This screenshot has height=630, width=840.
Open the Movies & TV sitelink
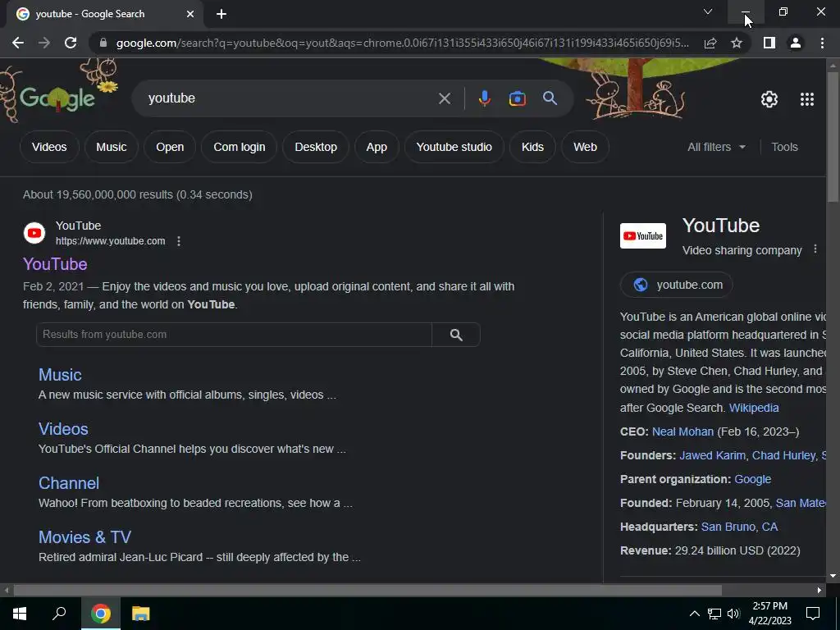point(84,537)
